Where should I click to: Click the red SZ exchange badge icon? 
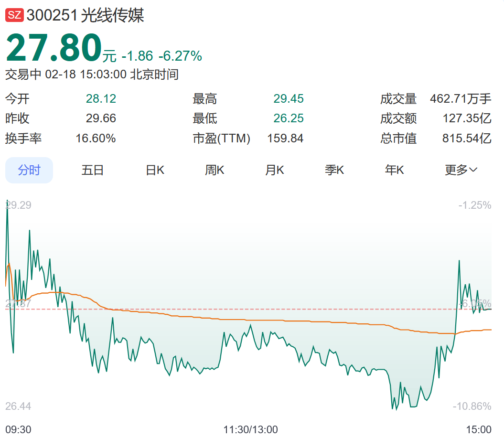(x=14, y=15)
